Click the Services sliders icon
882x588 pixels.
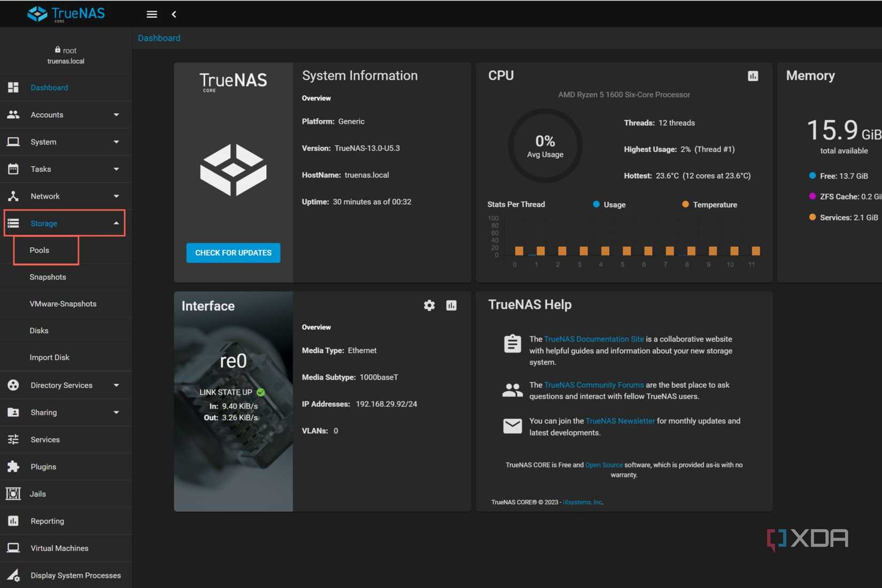[13, 439]
